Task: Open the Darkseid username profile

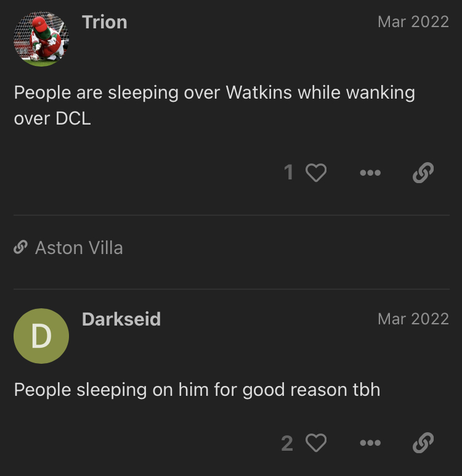Action: pyautogui.click(x=121, y=319)
